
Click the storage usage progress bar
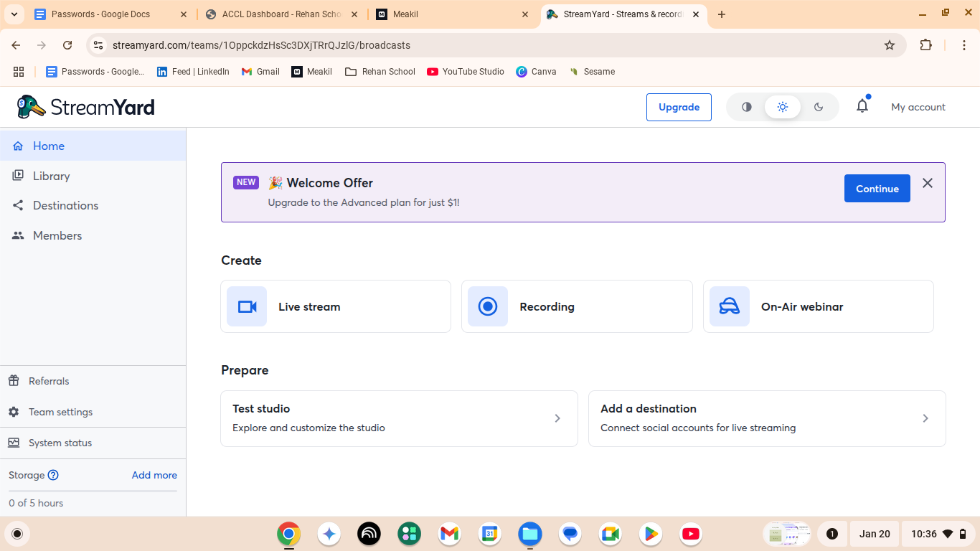tap(93, 491)
